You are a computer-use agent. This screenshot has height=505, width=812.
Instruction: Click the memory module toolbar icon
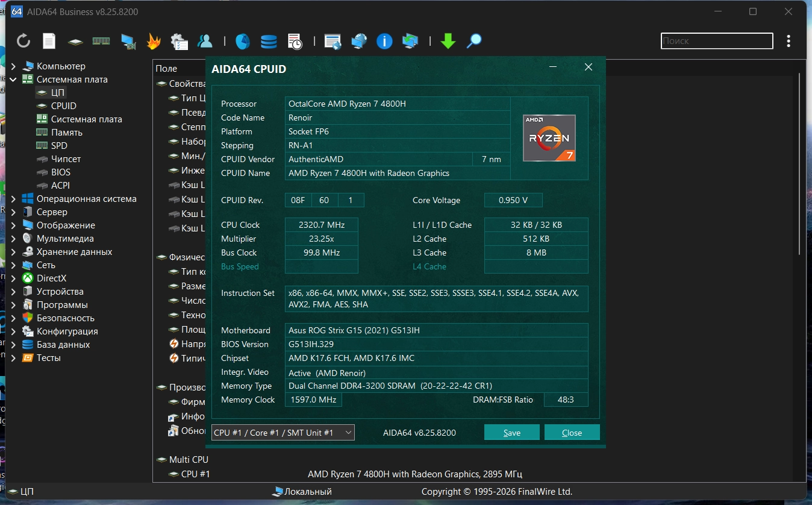click(101, 41)
